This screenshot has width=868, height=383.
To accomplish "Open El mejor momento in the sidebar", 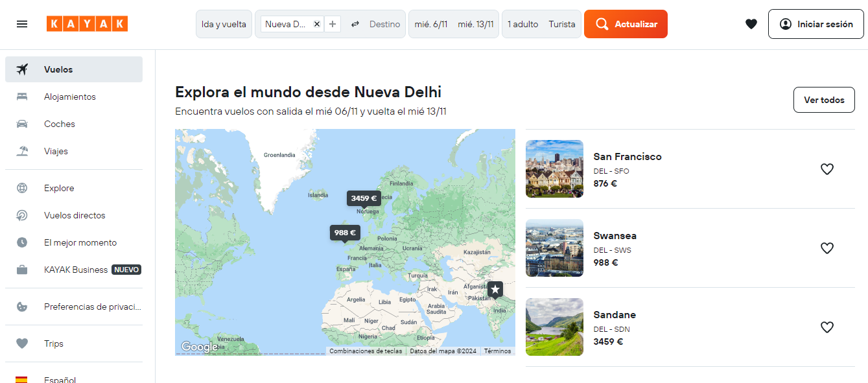I will [74, 242].
